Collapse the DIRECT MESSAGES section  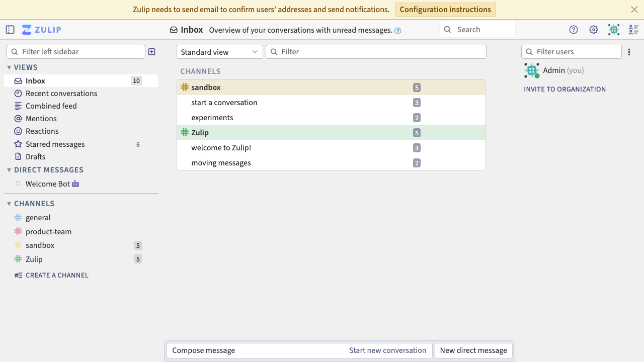[x=9, y=170]
